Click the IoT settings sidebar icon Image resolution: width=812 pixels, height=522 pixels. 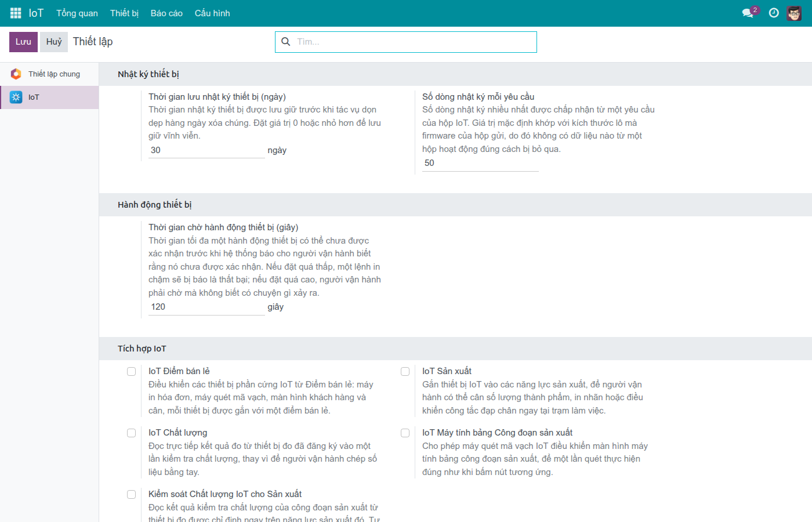pos(16,97)
